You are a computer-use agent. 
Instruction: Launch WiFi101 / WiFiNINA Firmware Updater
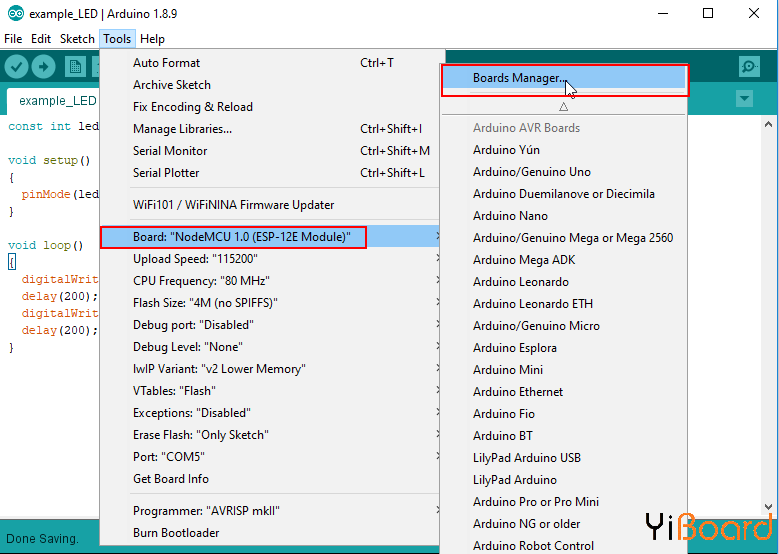[x=270, y=205]
